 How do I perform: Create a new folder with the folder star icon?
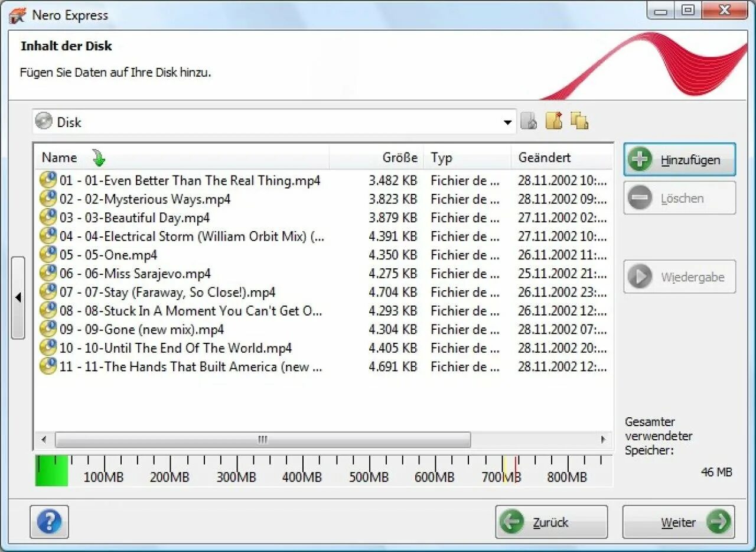coord(553,121)
